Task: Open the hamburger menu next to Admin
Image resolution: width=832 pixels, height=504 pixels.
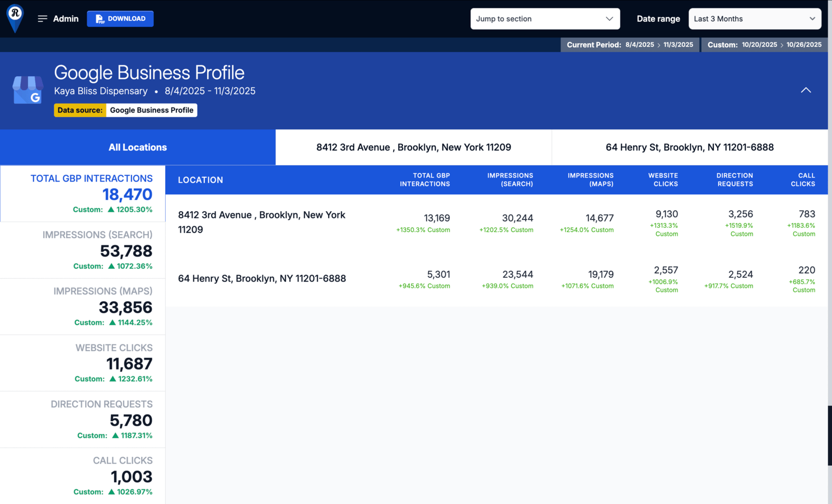Action: [x=43, y=19]
